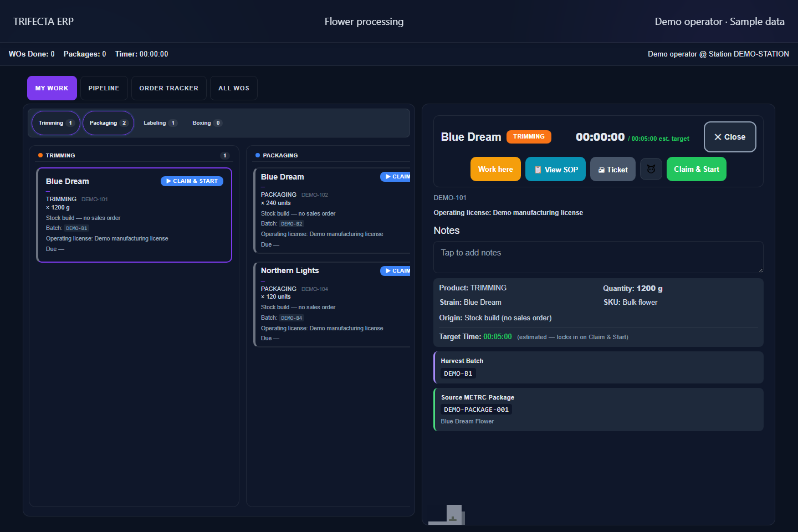The image size is (798, 532).
Task: Toggle the Labeling stage filter chip
Action: 160,123
